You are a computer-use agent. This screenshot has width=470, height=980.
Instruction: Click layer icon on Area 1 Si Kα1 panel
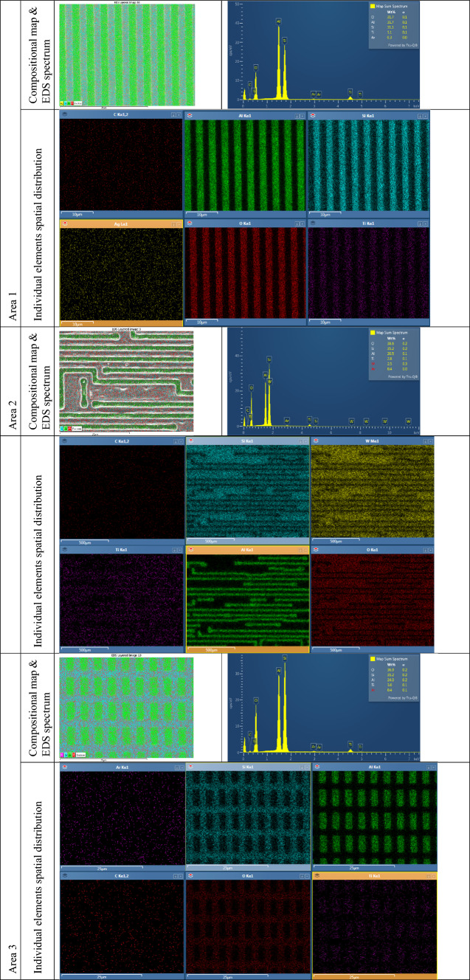click(312, 115)
